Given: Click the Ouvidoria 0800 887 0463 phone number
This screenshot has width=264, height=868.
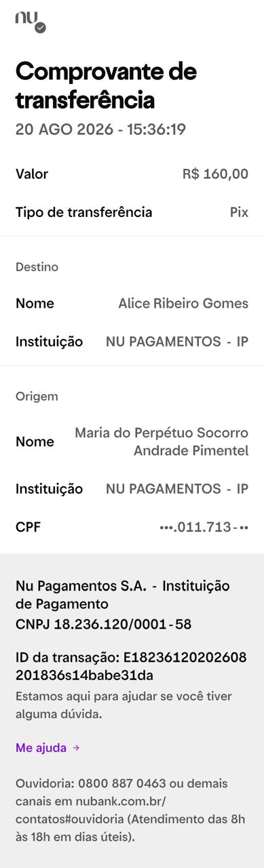Looking at the screenshot, I should 121,783.
